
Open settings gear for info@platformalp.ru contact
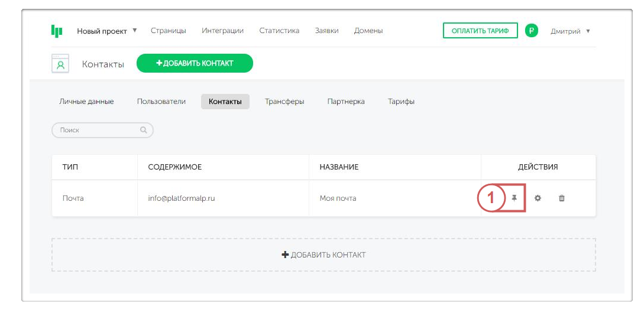(538, 198)
